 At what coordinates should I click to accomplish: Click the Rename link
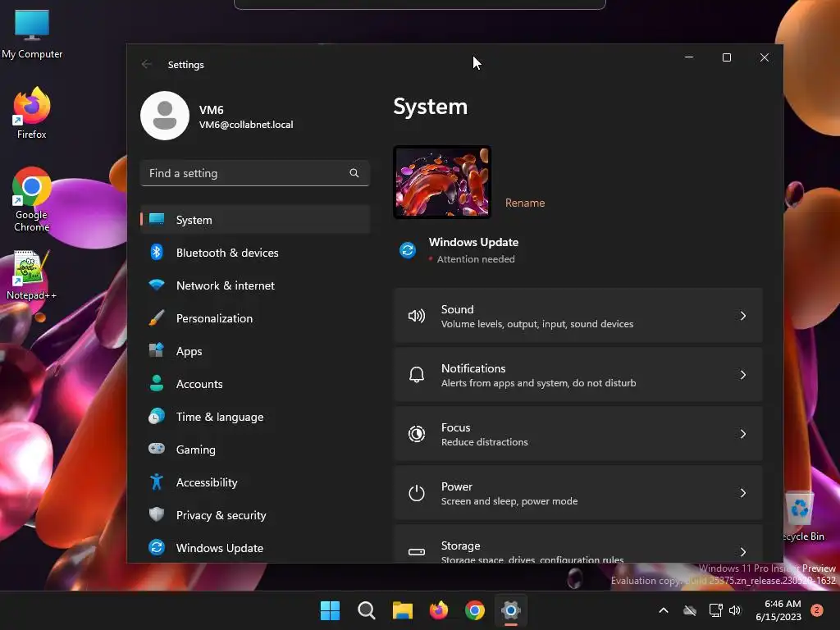coord(524,203)
